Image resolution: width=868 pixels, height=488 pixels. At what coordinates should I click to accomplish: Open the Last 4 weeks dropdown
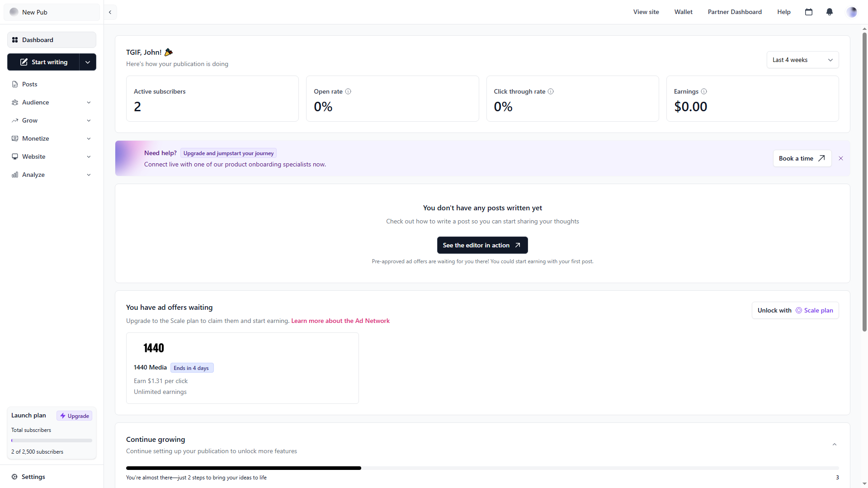802,60
